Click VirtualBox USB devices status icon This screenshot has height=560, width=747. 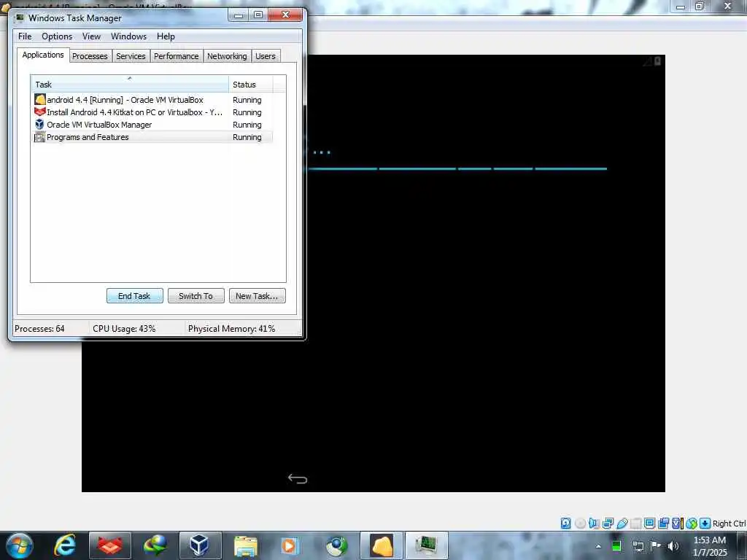pyautogui.click(x=622, y=524)
